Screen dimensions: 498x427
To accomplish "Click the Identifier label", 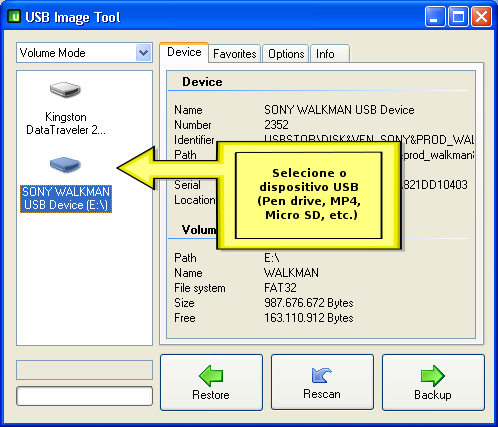I will (x=194, y=140).
